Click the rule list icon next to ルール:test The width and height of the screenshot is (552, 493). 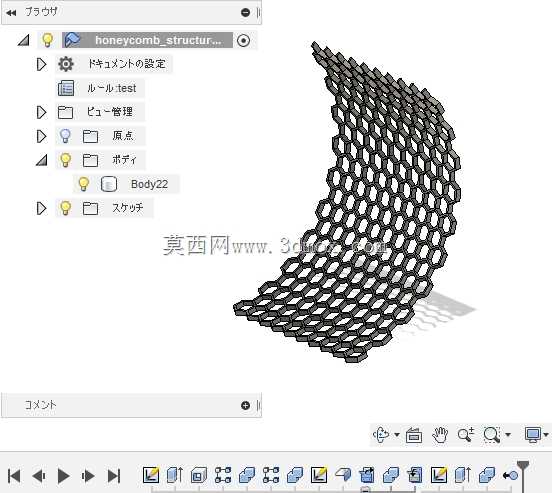66,88
